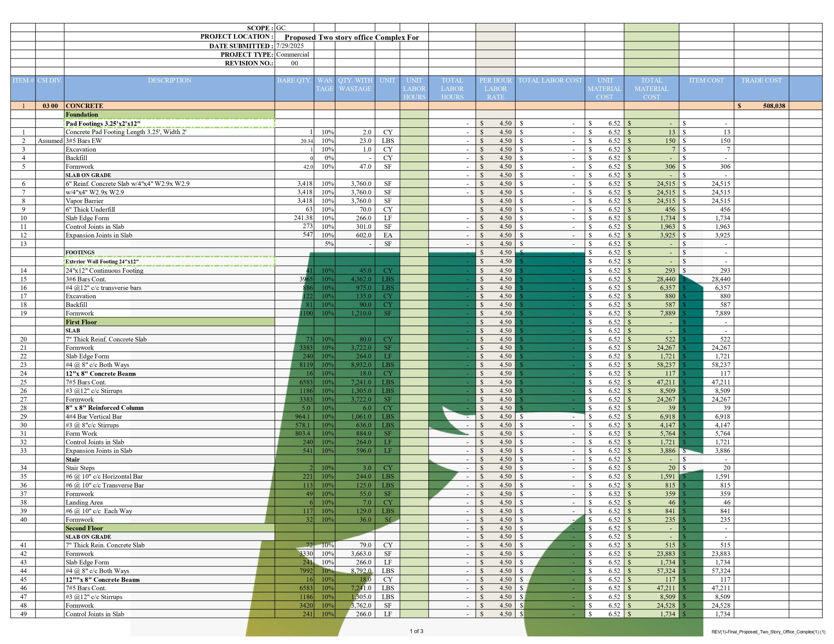Click Concrete Pad Footing Length 3.25', Width 2'

pos(126,132)
